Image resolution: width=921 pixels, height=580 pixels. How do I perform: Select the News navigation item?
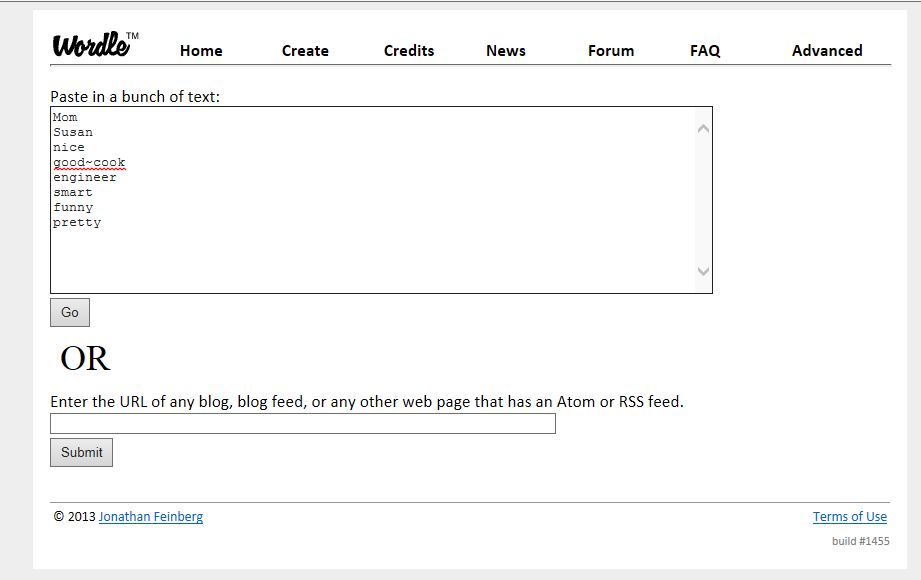(505, 51)
